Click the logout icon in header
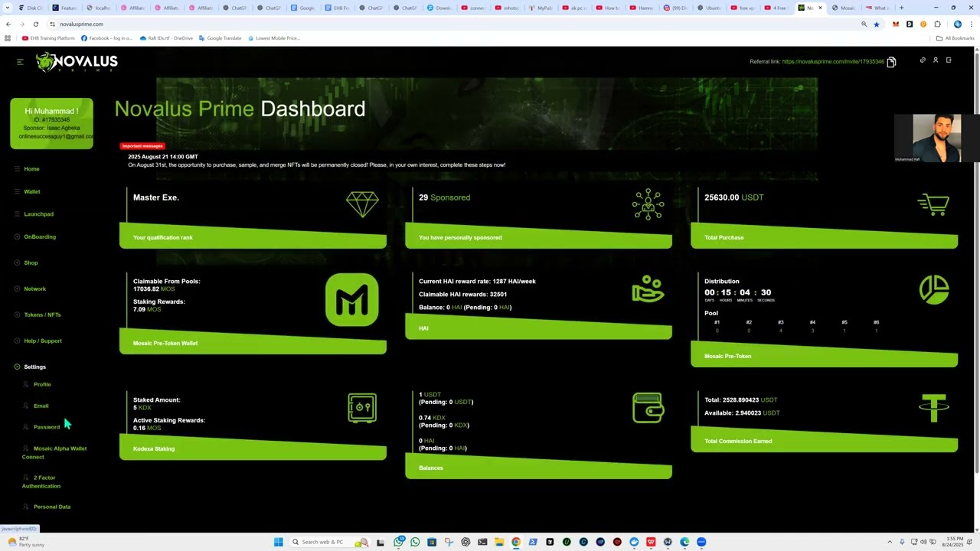980x551 pixels. 949,60
